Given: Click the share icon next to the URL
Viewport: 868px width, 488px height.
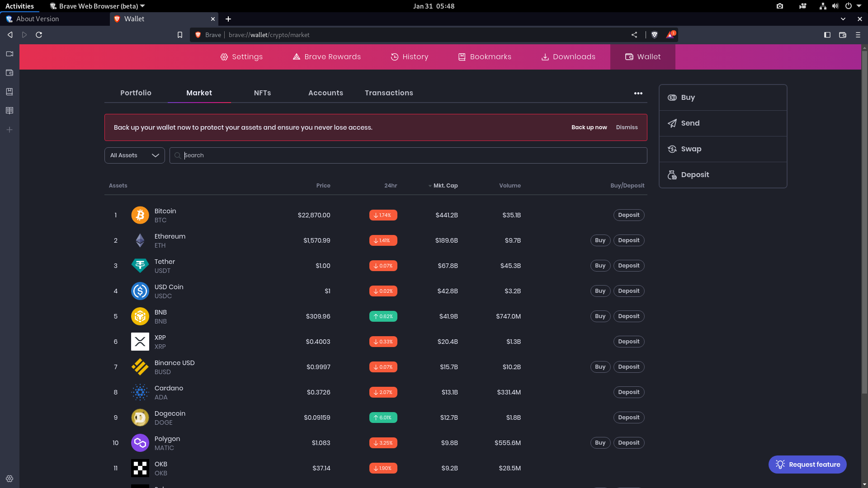Looking at the screenshot, I should tap(634, 35).
